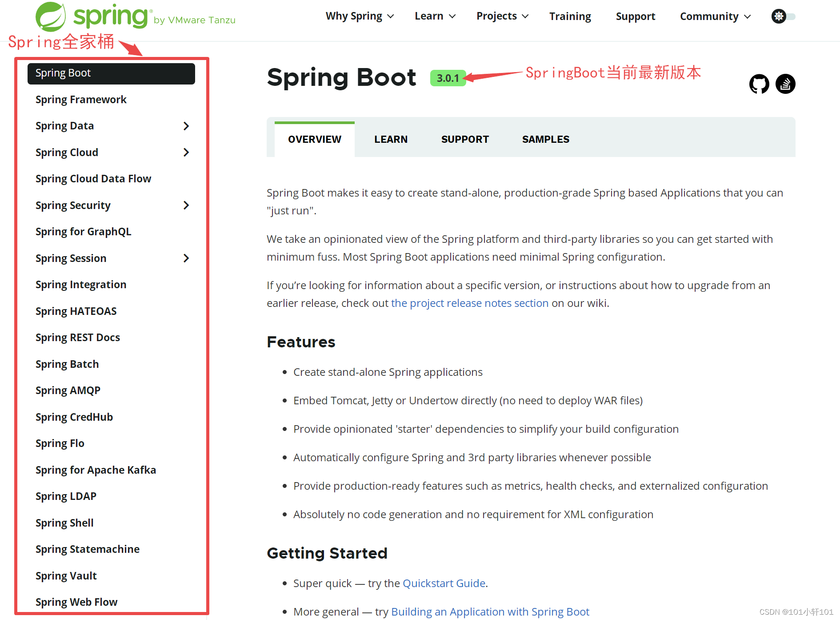Image resolution: width=840 pixels, height=620 pixels.
Task: Select Spring Boot in the sidebar
Action: click(111, 73)
